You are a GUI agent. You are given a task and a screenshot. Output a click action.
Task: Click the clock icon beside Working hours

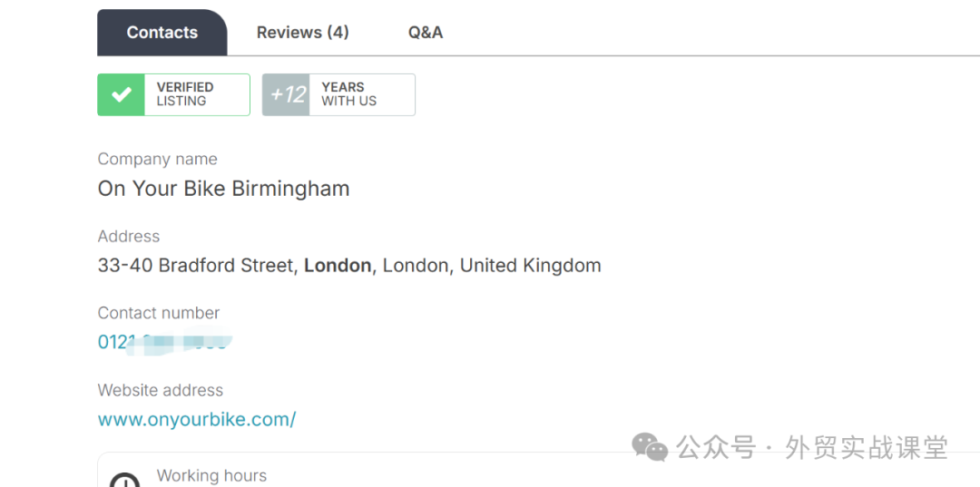(x=124, y=480)
